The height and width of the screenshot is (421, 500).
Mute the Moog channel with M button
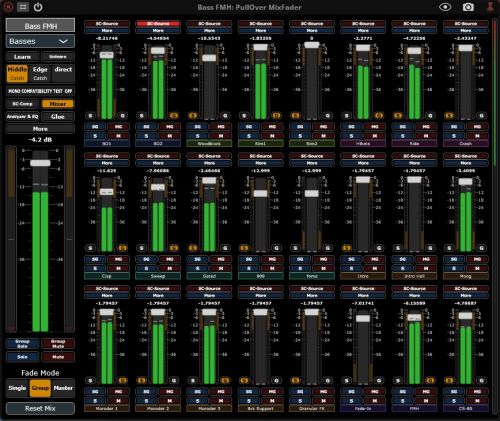coord(477,268)
